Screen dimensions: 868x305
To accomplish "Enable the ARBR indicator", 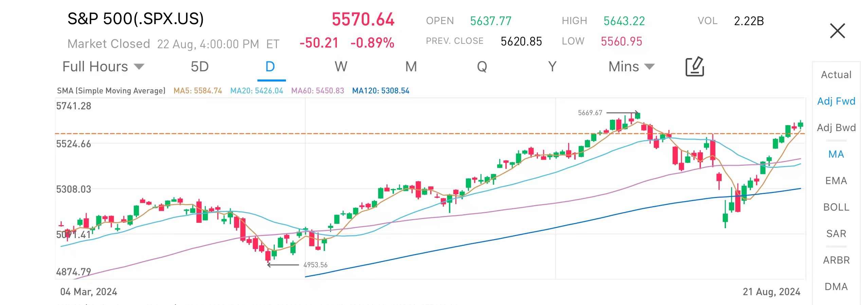I will [836, 260].
